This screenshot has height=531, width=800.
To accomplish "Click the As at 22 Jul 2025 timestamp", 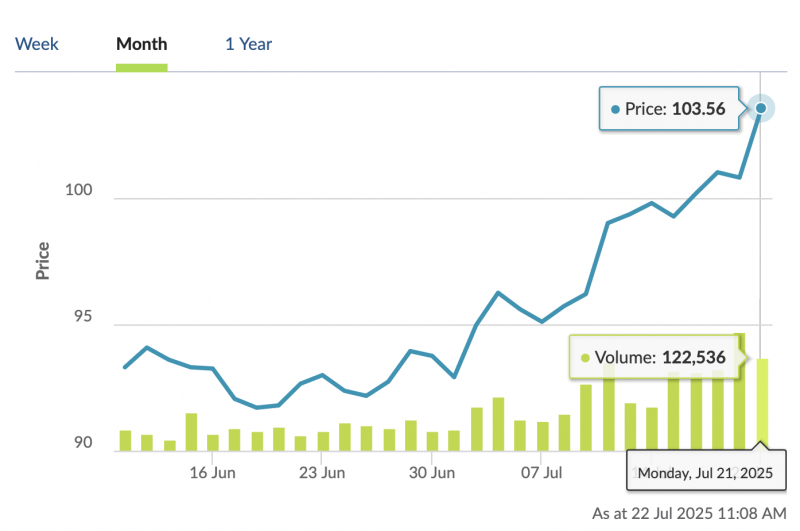I will point(689,513).
